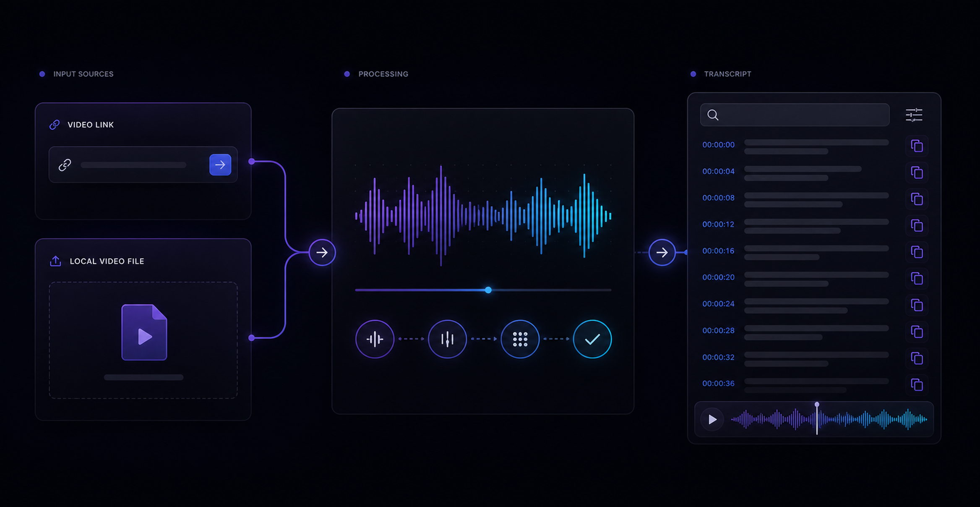Copy the transcript line at 00:00:28
The width and height of the screenshot is (980, 507).
(917, 332)
